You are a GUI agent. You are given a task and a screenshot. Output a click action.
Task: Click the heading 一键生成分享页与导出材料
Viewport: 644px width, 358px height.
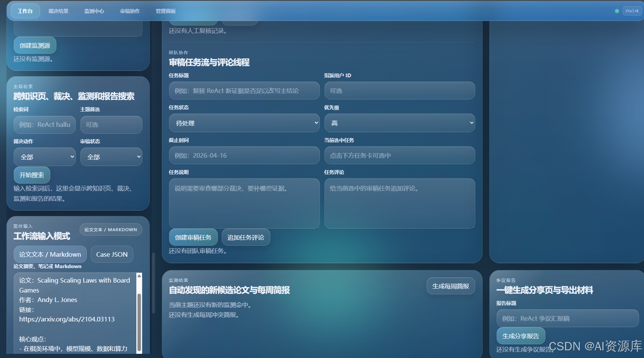click(x=545, y=290)
